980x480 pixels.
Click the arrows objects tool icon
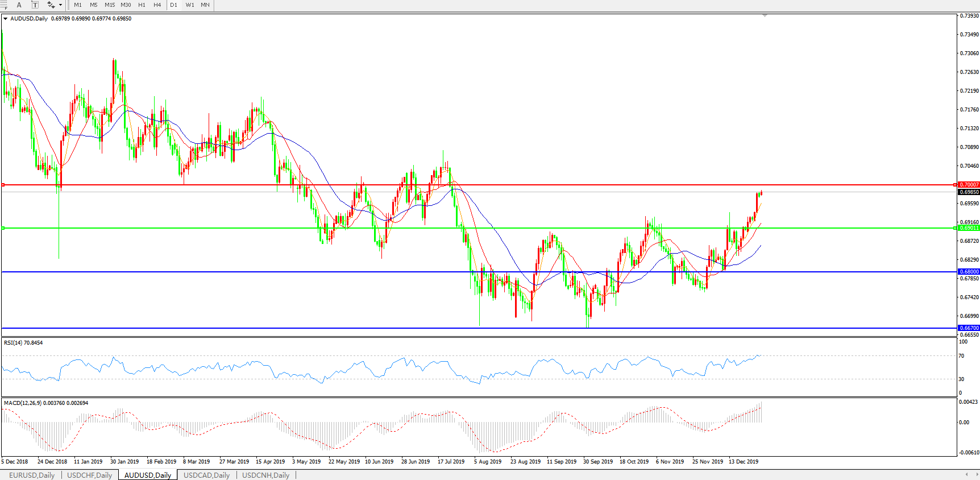click(x=51, y=5)
